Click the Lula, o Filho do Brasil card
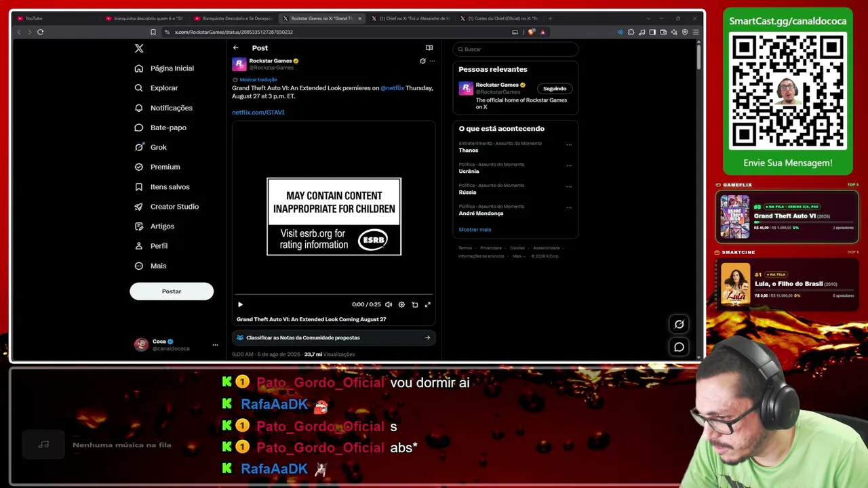Screen dimensions: 868x488 (787, 284)
